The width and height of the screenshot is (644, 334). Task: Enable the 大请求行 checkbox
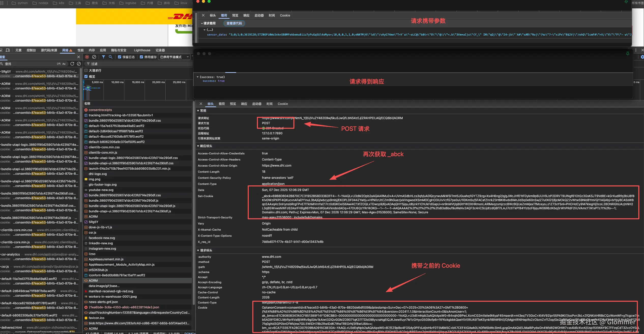(x=86, y=70)
